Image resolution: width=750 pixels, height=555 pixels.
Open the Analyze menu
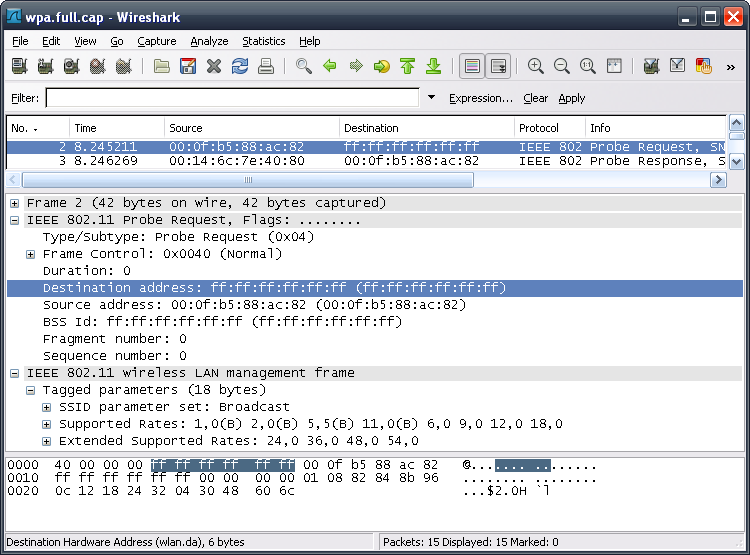(x=209, y=41)
